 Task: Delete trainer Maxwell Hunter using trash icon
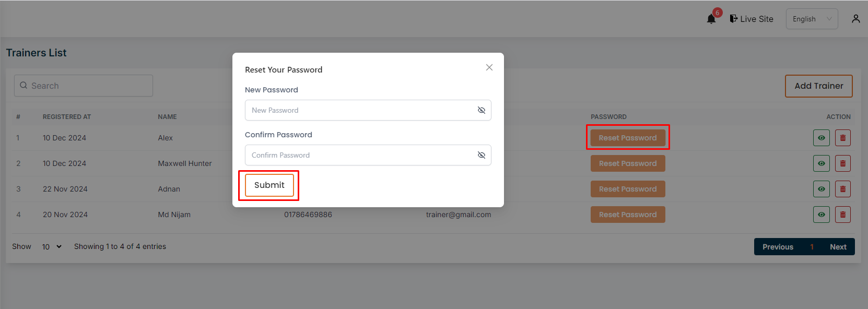point(843,163)
